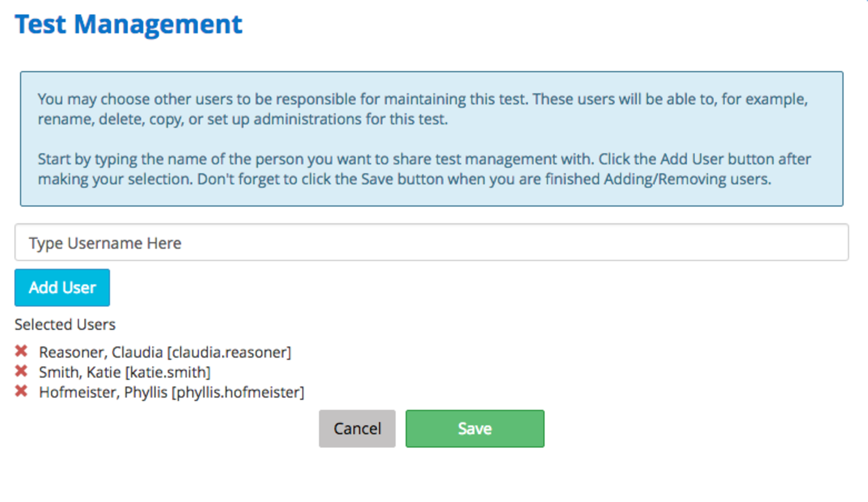Select the name Reasoner, Claudia in list
The height and width of the screenshot is (502, 868).
point(101,352)
